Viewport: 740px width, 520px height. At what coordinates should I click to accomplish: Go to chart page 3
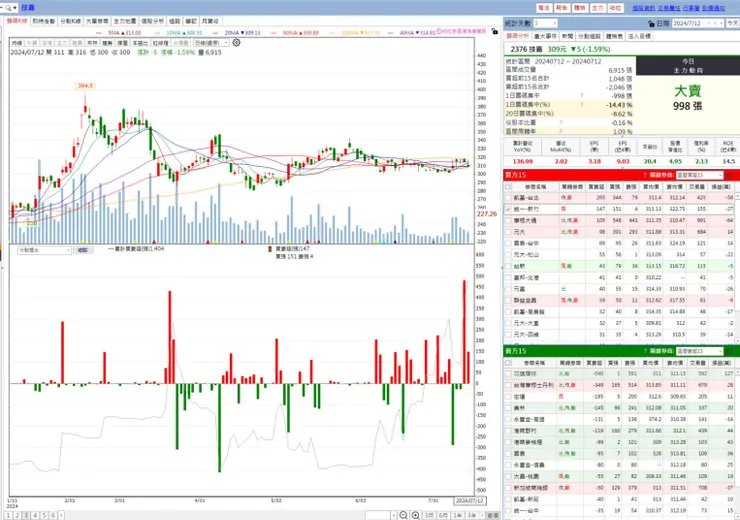(x=26, y=516)
